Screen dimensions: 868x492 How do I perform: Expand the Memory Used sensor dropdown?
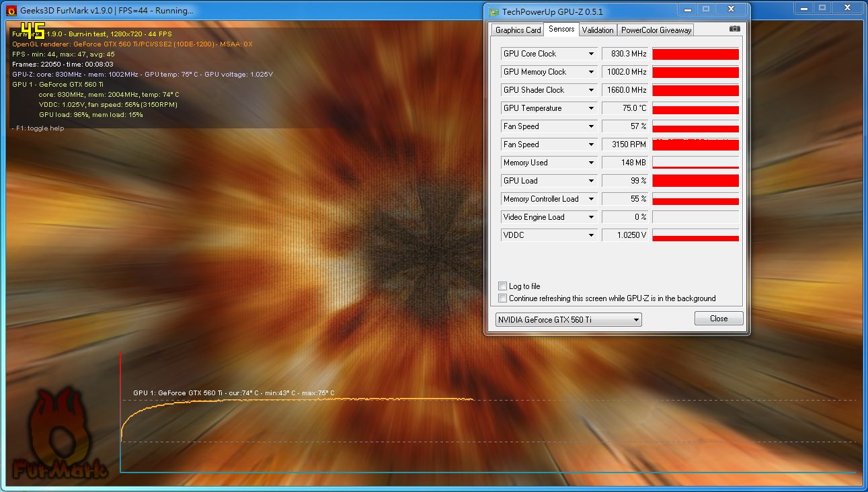coord(591,163)
